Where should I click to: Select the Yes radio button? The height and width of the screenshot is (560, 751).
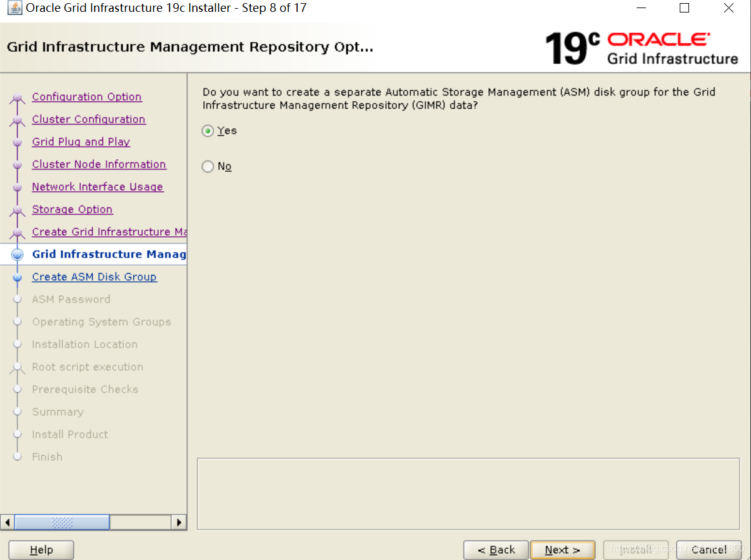(208, 131)
